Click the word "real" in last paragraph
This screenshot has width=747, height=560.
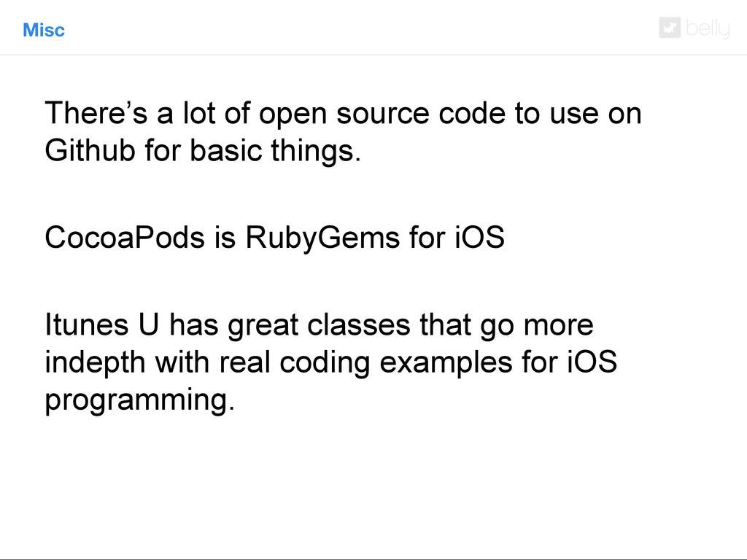245,362
